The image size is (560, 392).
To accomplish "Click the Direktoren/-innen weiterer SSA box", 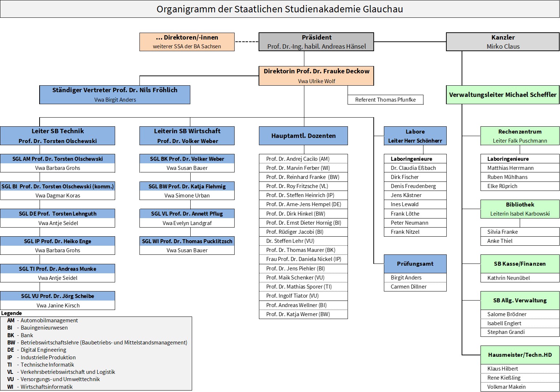I will click(x=187, y=42).
